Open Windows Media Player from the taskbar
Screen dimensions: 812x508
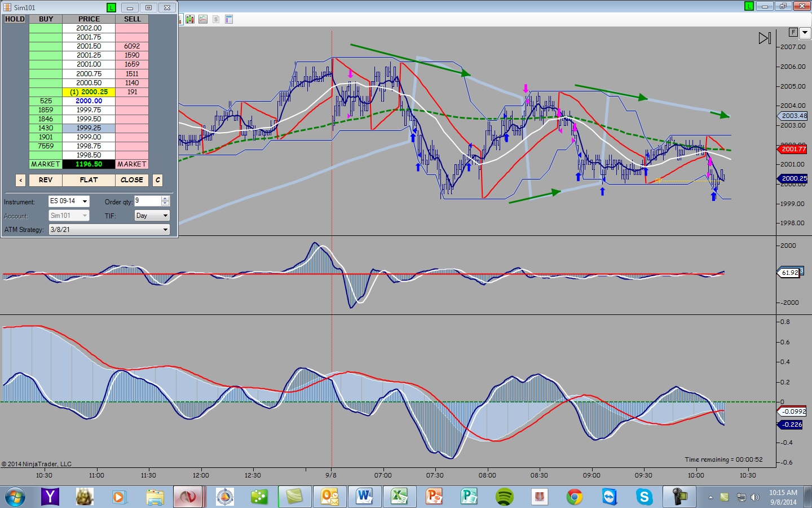pos(119,497)
